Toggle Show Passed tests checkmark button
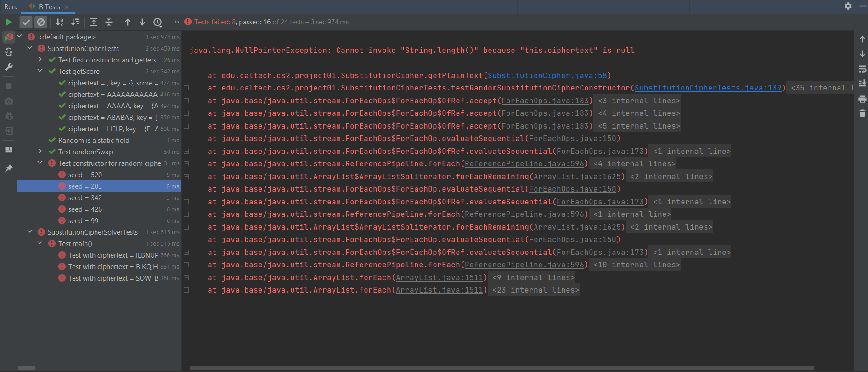The height and width of the screenshot is (372, 868). [x=26, y=22]
